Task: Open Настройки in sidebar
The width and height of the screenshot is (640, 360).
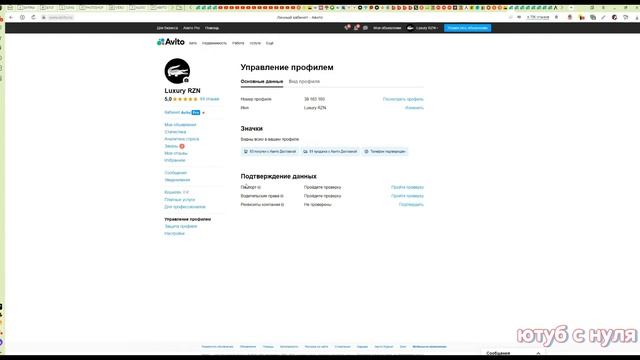Action: coord(175,233)
